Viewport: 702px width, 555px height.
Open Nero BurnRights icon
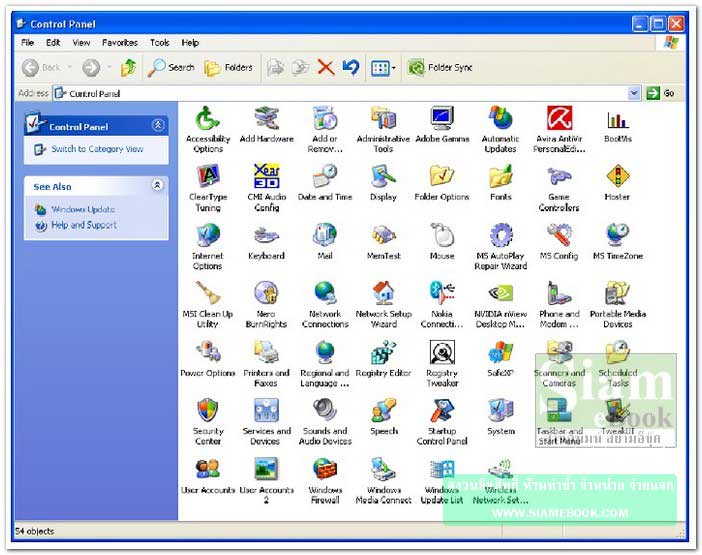266,294
